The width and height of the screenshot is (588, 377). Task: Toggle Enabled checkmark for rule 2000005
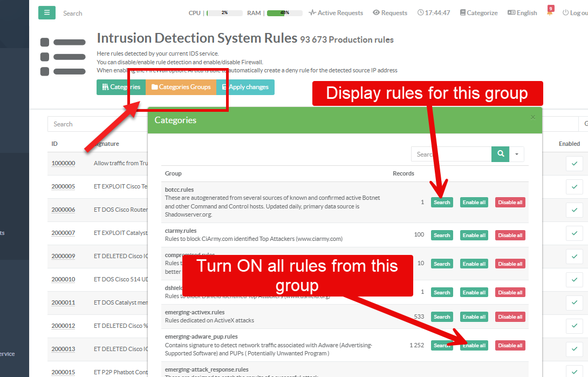(574, 186)
